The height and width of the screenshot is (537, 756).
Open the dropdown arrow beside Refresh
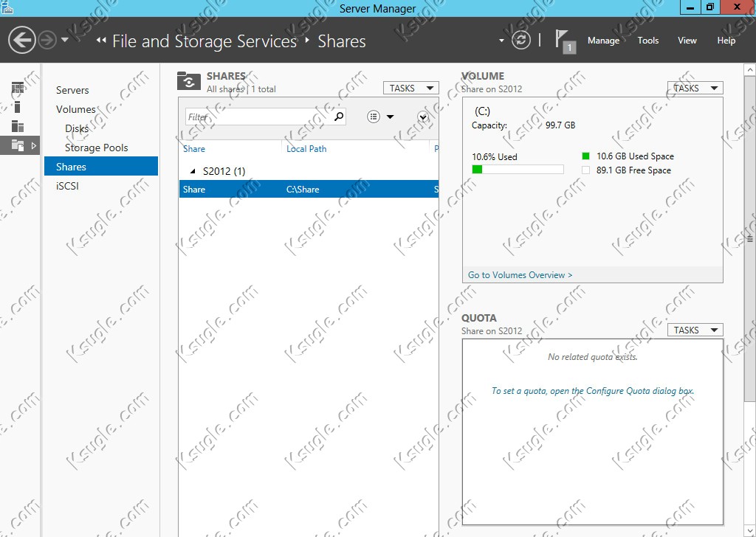[x=501, y=41]
